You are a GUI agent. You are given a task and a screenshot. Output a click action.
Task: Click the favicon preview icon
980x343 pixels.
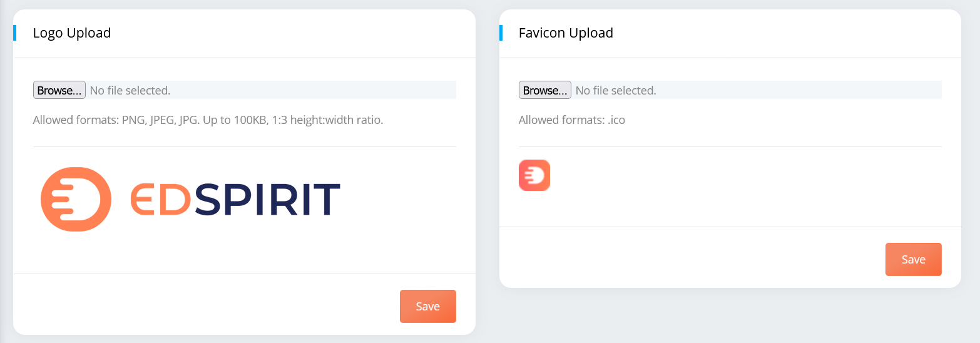click(x=534, y=175)
